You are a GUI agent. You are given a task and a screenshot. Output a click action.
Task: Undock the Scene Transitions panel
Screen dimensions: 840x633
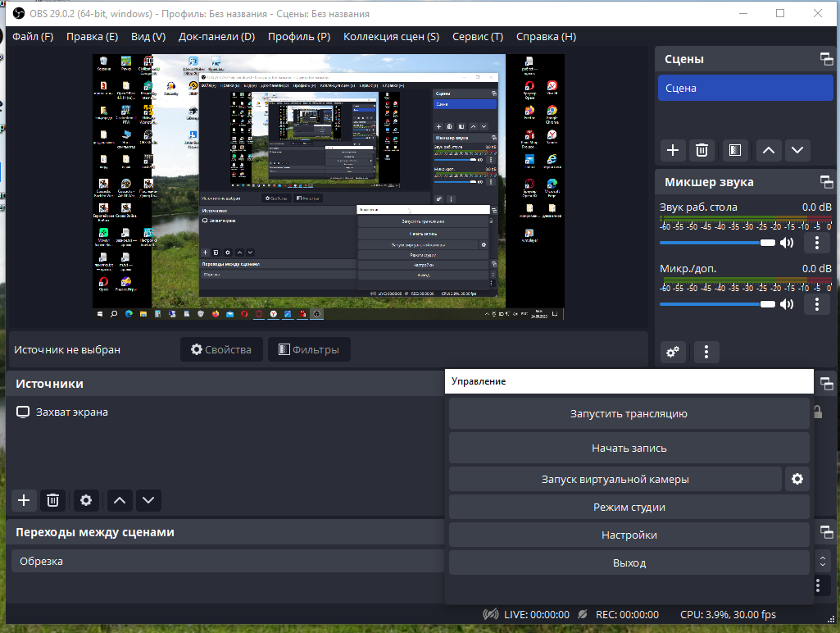coord(827,532)
